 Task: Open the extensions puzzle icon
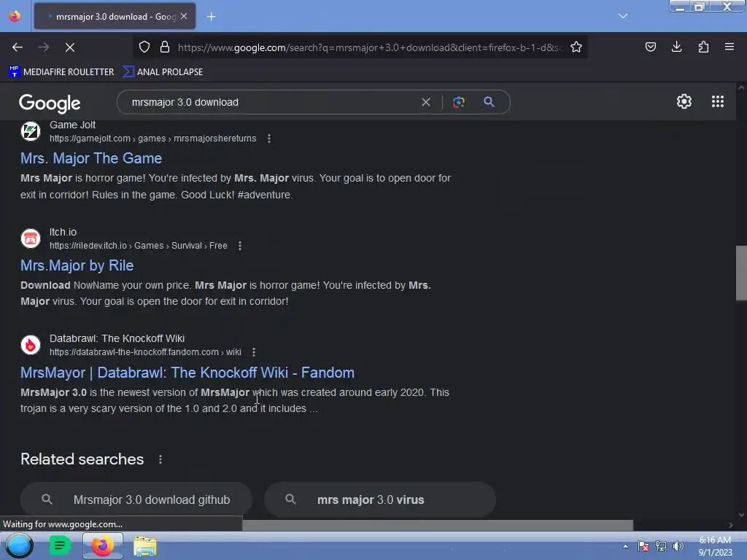coord(703,47)
